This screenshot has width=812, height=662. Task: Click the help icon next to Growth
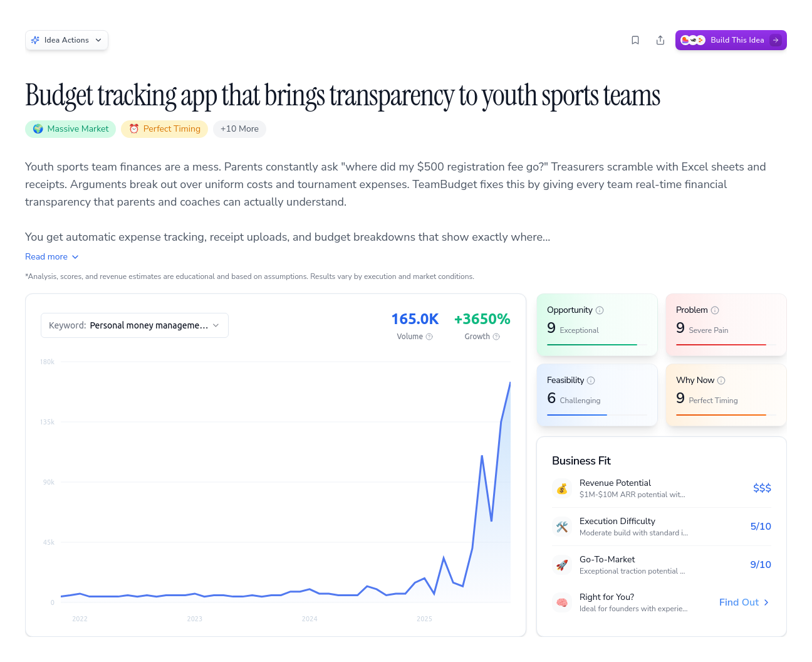(496, 337)
